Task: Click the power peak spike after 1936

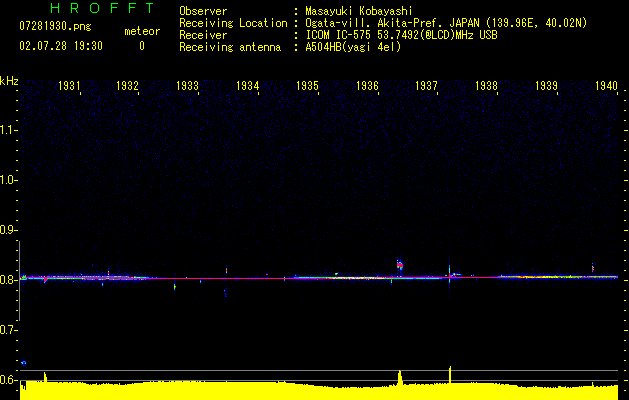Action: coord(400,378)
